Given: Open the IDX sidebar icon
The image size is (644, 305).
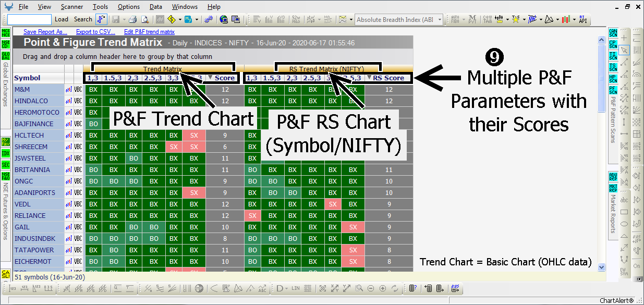Looking at the screenshot, I should [6, 153].
